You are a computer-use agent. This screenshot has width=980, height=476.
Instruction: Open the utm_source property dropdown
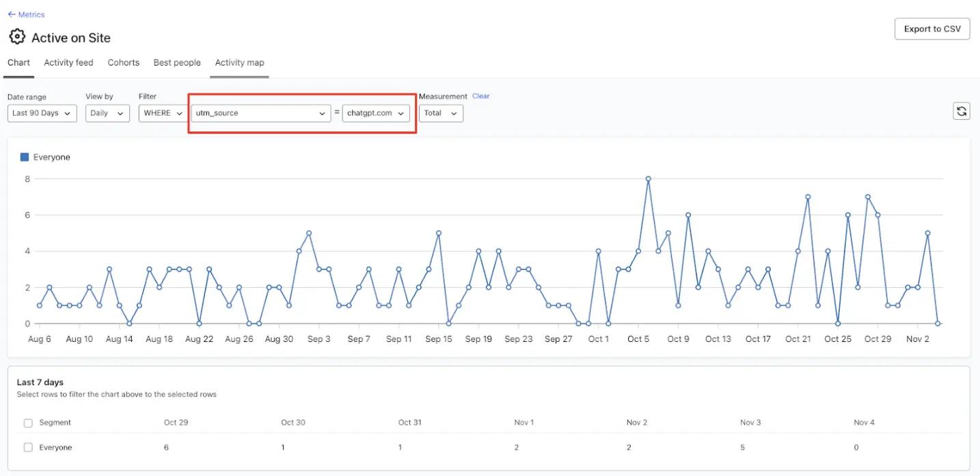260,113
